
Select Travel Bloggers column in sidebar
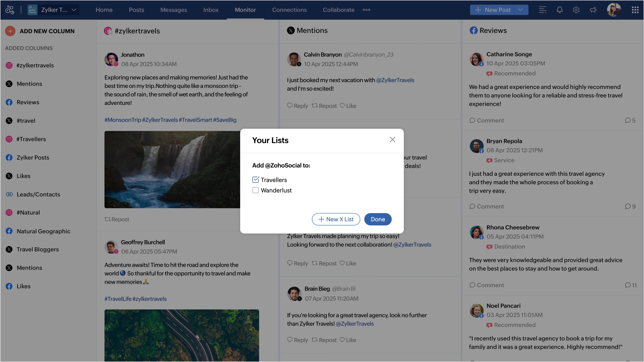click(x=37, y=249)
